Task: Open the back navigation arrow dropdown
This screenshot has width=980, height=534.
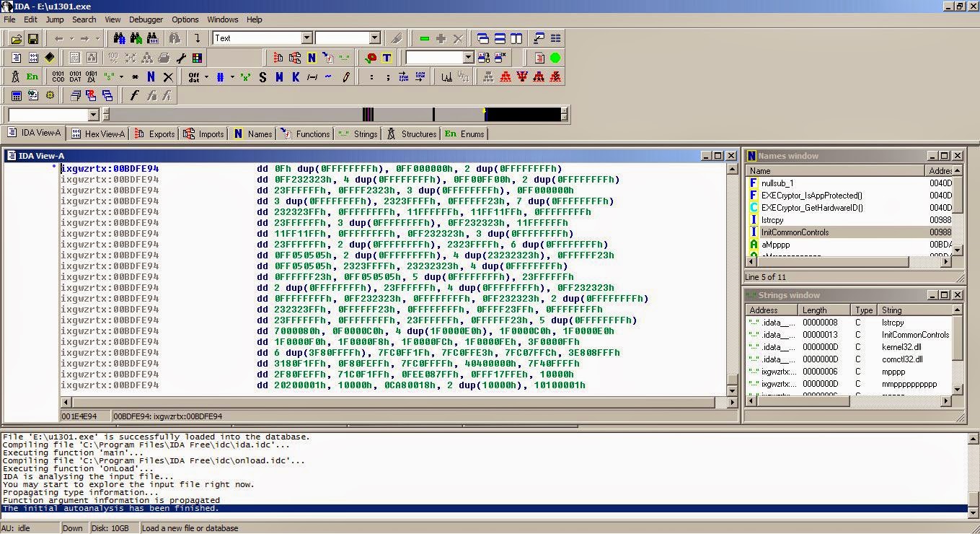Action: (71, 38)
